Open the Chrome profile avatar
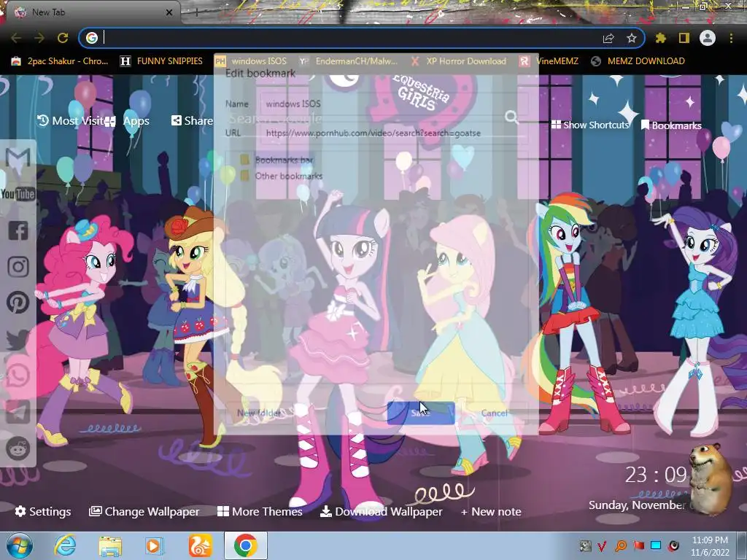The image size is (747, 560). point(708,38)
